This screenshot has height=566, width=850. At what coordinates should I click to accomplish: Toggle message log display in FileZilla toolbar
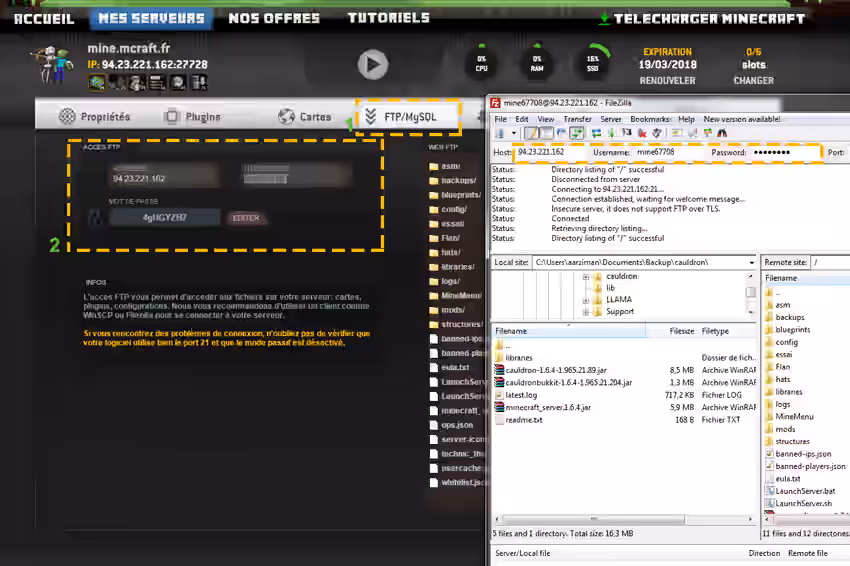point(532,133)
